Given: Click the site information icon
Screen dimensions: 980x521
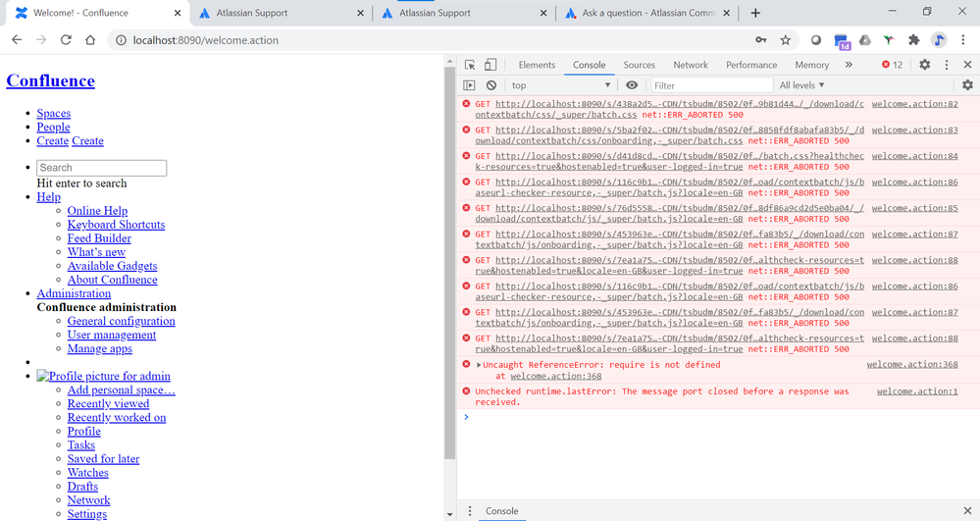Looking at the screenshot, I should (121, 40).
